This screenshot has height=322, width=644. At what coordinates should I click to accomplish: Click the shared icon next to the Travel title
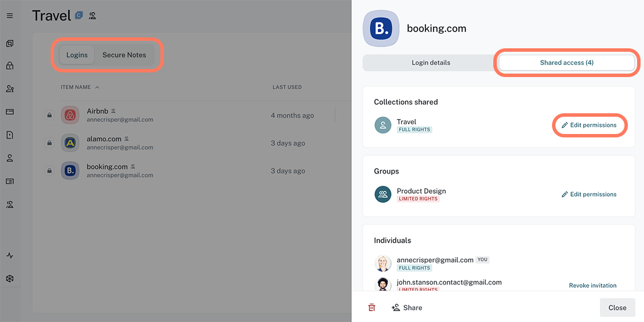[92, 16]
